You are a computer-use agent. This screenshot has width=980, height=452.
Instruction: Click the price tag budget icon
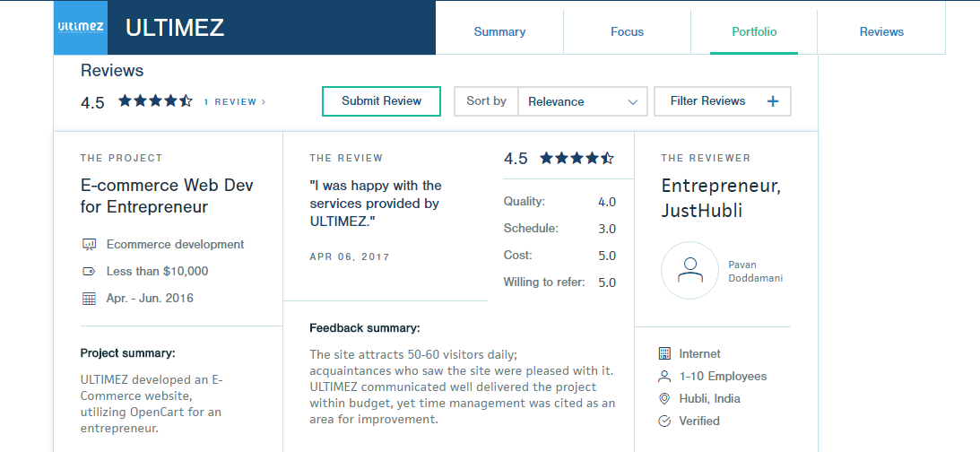coord(89,272)
